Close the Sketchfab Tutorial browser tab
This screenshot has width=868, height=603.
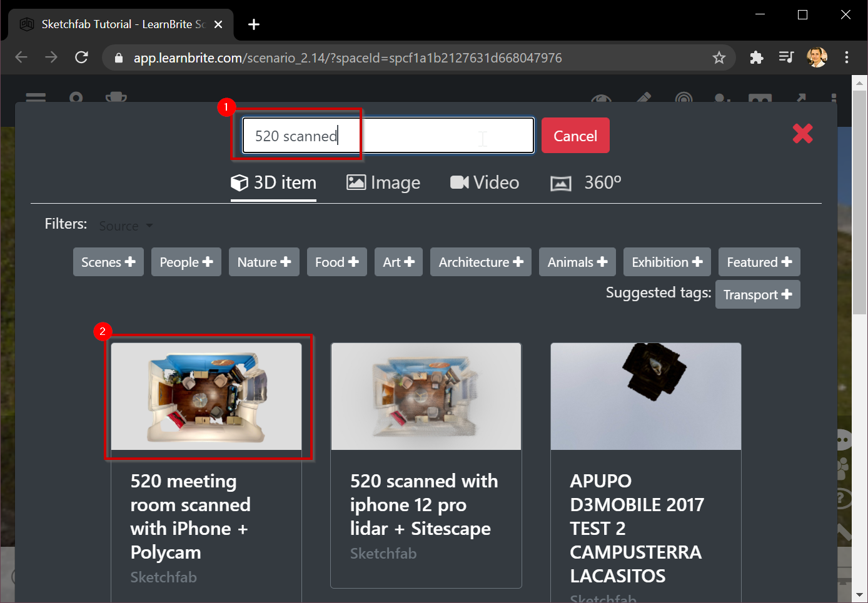(x=218, y=24)
